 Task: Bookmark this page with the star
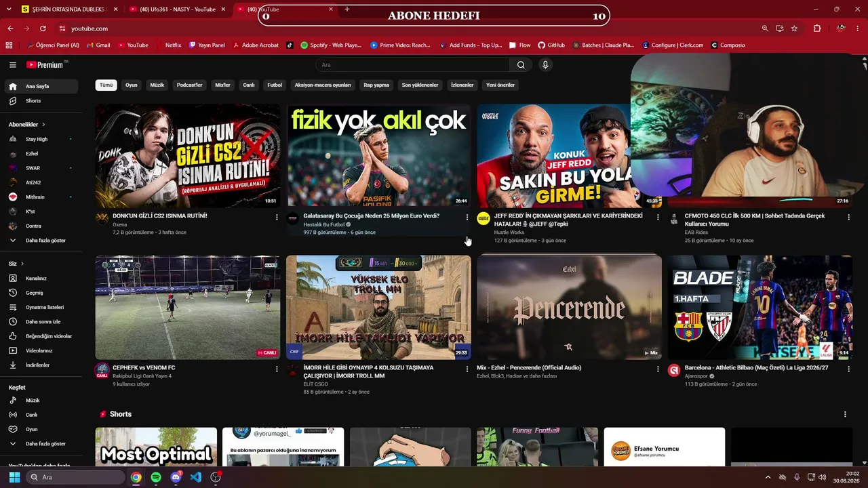794,28
